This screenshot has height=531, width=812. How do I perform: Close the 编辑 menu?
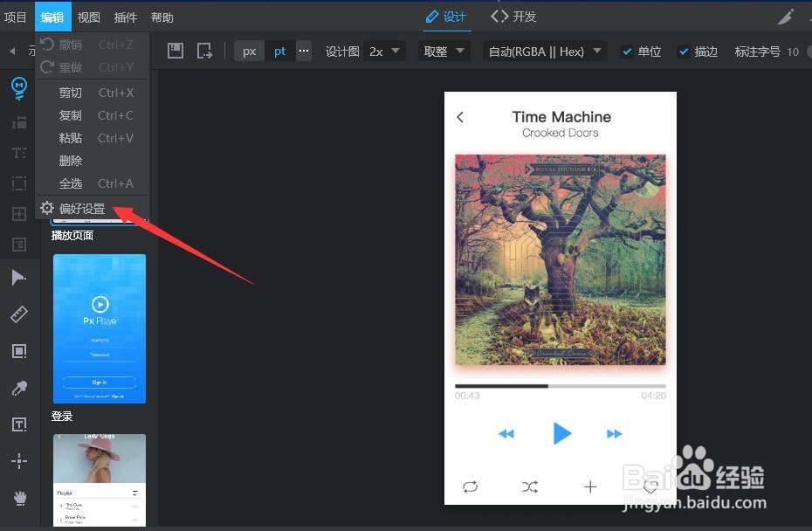point(52,17)
